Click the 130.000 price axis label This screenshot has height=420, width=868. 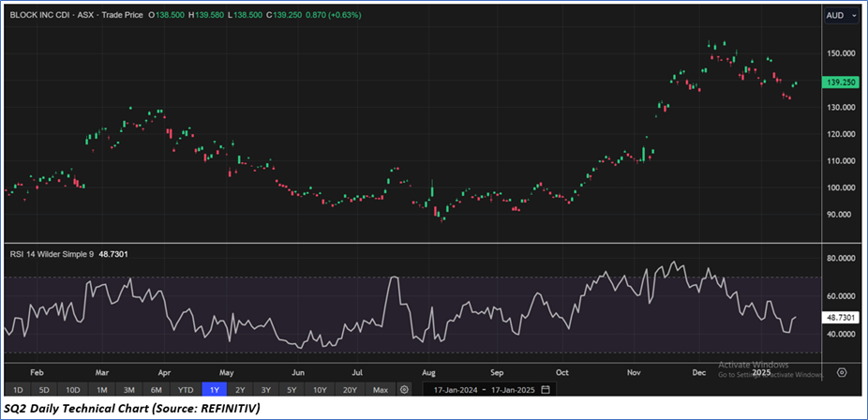tap(842, 108)
